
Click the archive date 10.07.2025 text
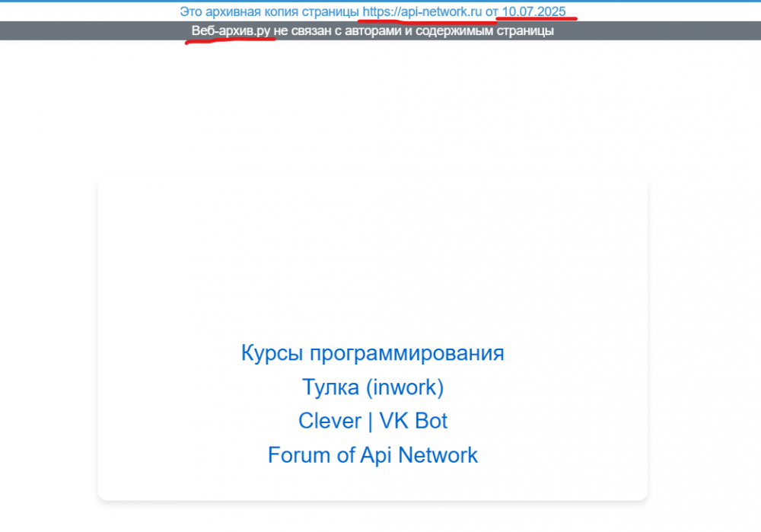click(533, 11)
